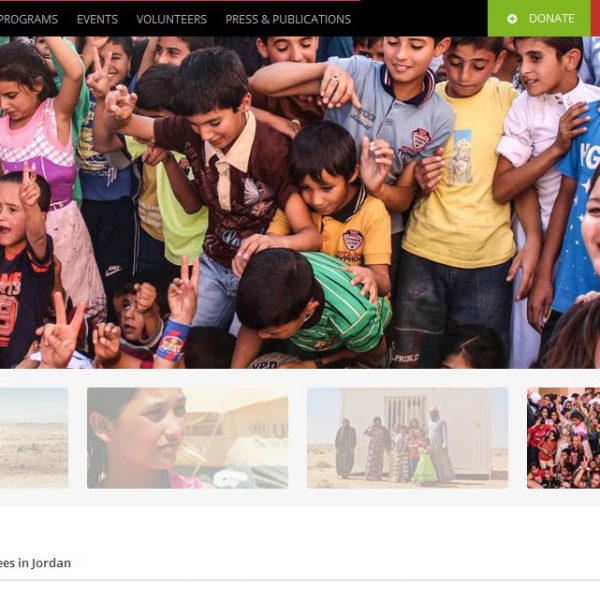Select the desert landscape thumbnail
The height and width of the screenshot is (600, 600).
click(34, 438)
